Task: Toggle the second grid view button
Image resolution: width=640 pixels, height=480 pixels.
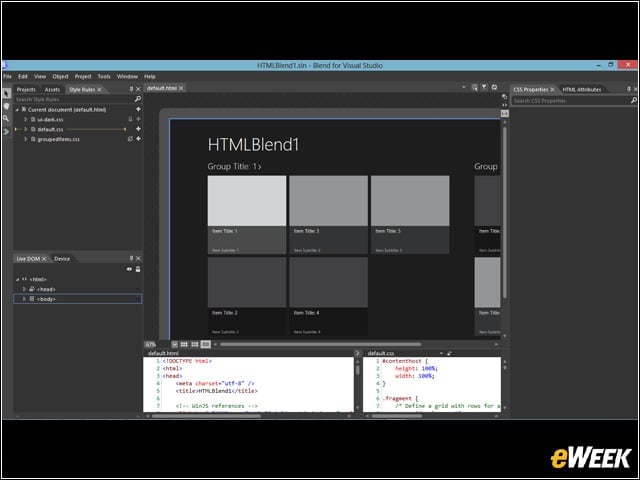Action: (x=195, y=344)
